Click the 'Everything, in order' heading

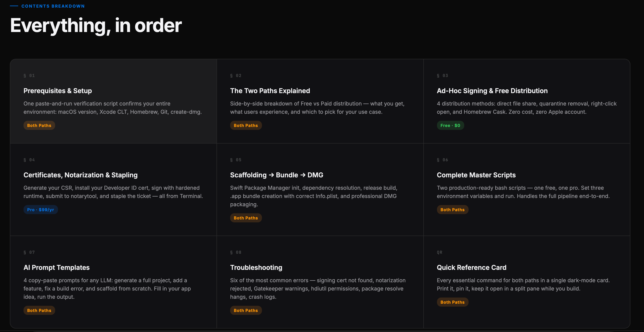(x=96, y=26)
